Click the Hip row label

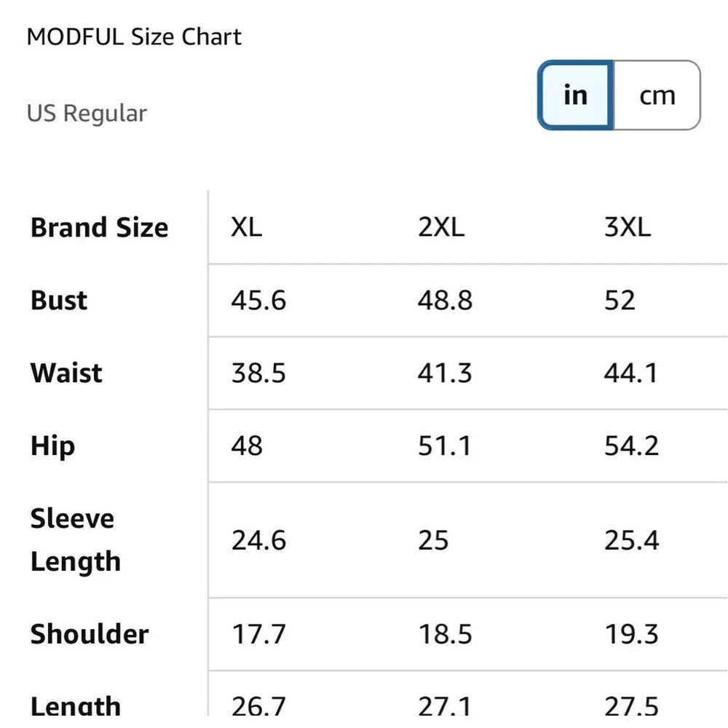coord(52,446)
